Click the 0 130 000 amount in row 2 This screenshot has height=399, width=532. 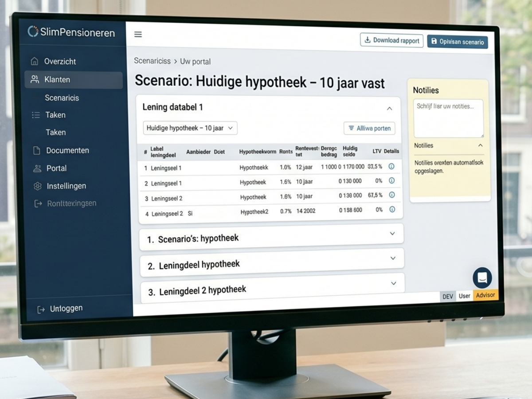pyautogui.click(x=350, y=181)
